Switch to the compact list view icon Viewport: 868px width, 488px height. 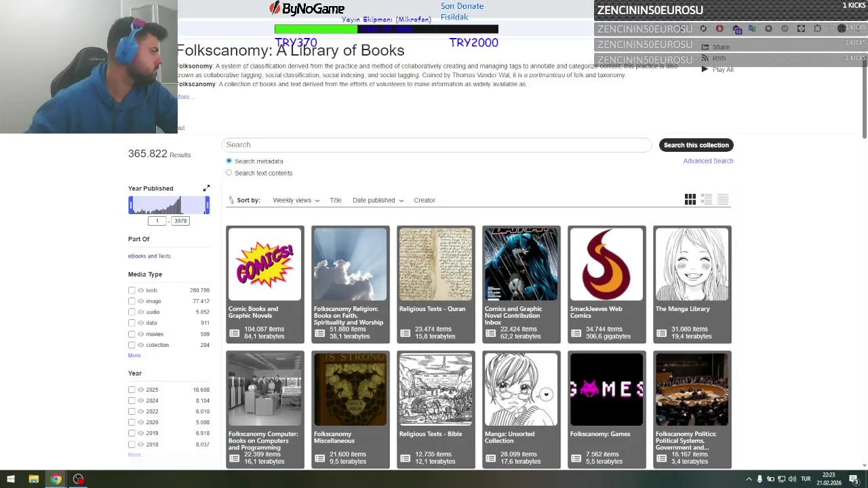[x=723, y=199]
